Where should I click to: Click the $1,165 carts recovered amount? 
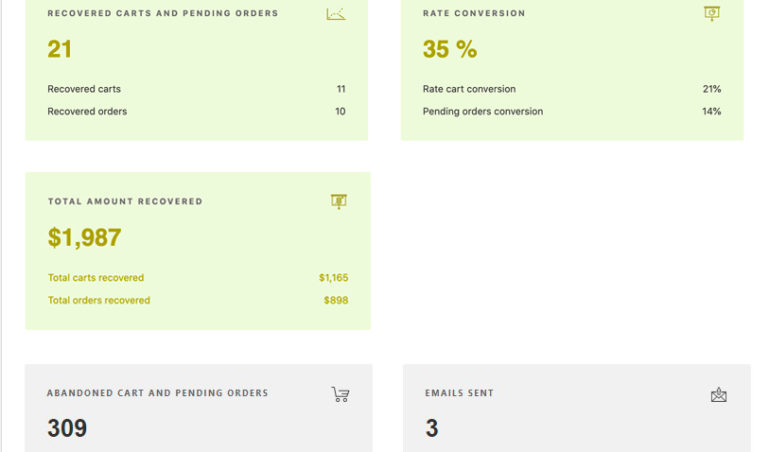coord(333,277)
